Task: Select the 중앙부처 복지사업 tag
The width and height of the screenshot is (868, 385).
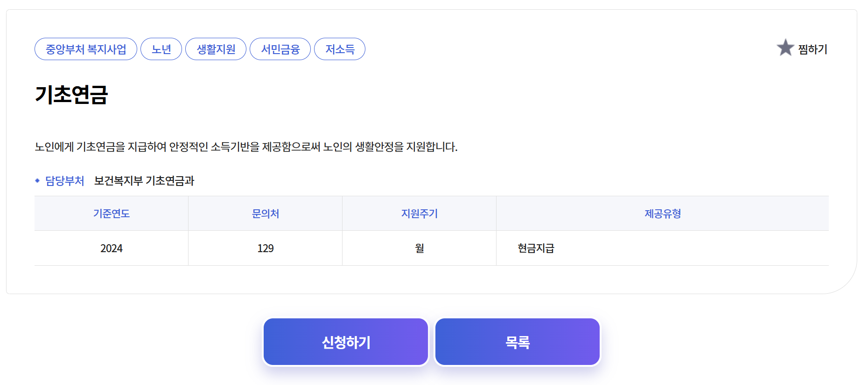Action: coord(85,48)
